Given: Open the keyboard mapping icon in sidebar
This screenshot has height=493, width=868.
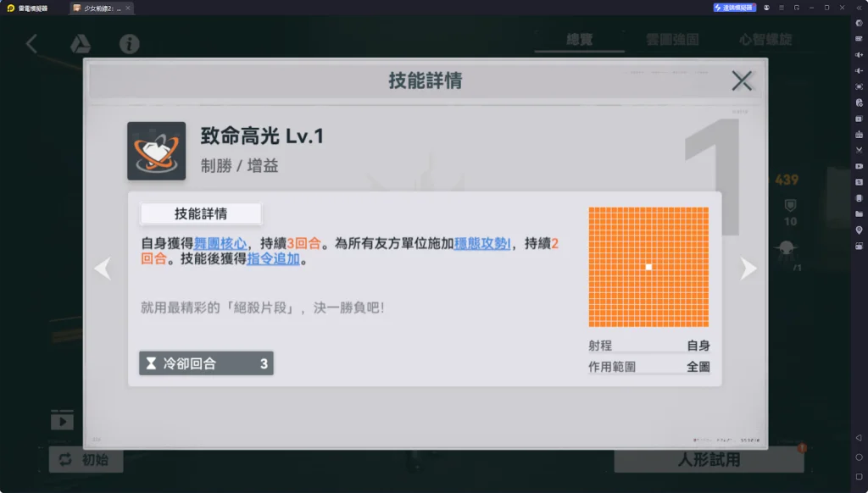Looking at the screenshot, I should pyautogui.click(x=860, y=39).
